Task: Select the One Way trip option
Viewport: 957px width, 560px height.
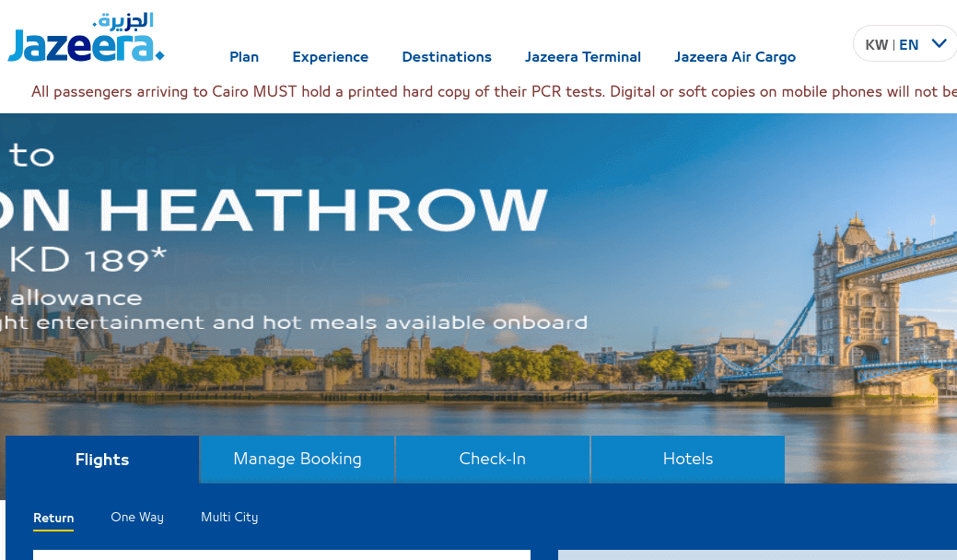Action: 137,518
